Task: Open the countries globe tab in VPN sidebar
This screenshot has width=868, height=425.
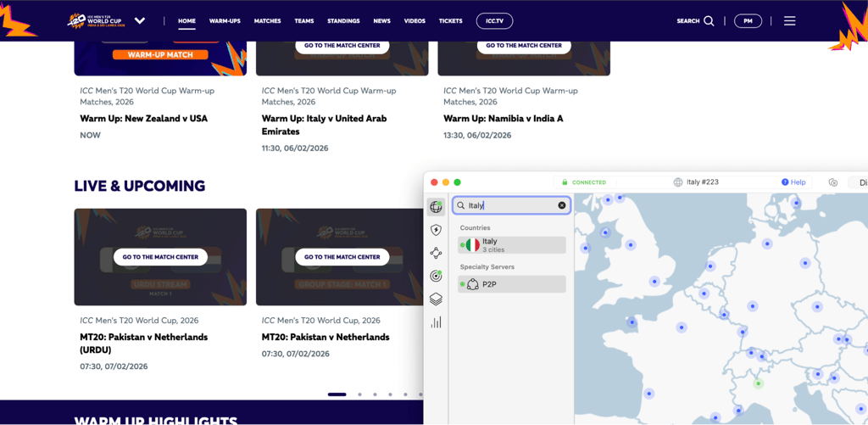Action: tap(436, 207)
